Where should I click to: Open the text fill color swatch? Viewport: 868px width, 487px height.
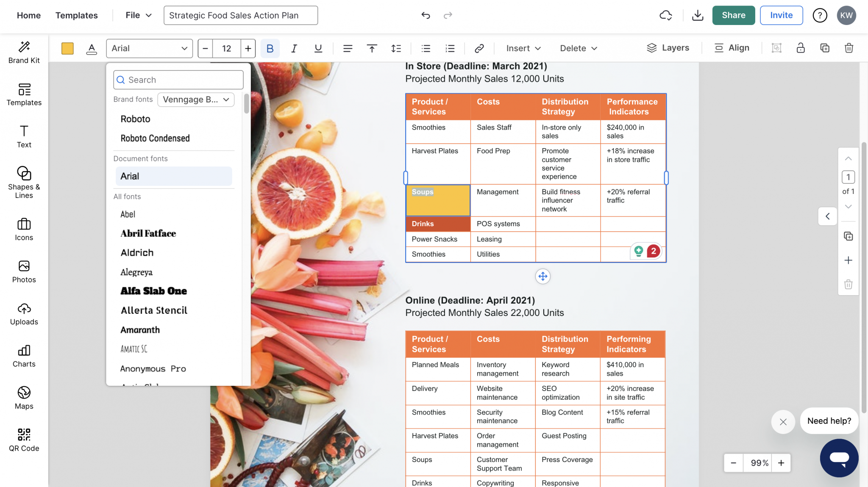pos(67,48)
